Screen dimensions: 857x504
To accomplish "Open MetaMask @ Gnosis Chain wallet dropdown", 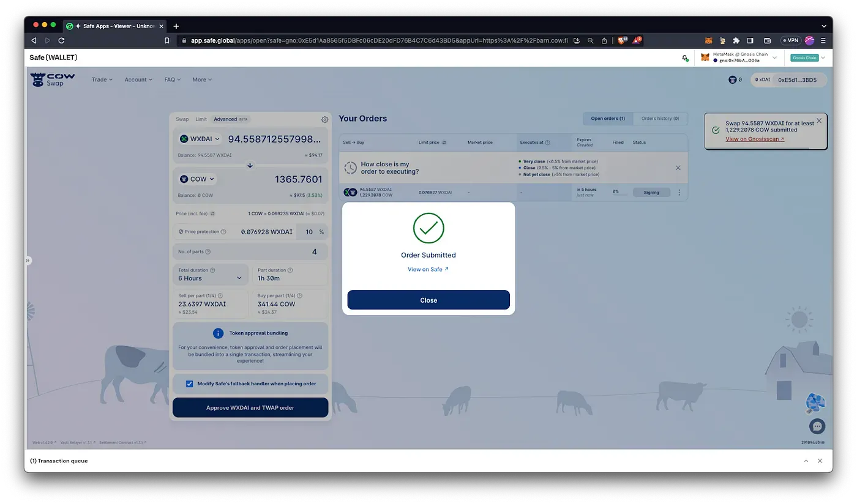I will coord(739,57).
